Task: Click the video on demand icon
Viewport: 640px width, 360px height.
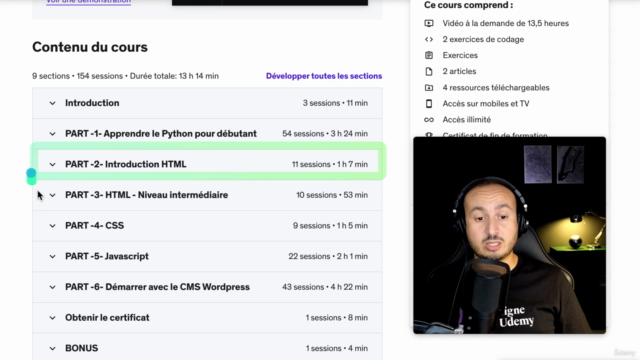Action: 429,23
